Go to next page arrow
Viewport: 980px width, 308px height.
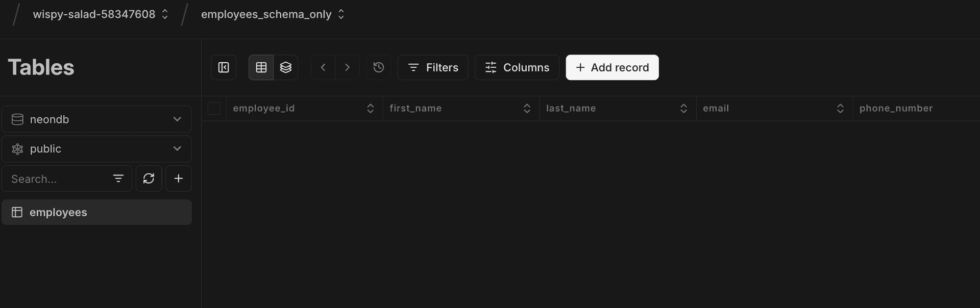[x=348, y=67]
